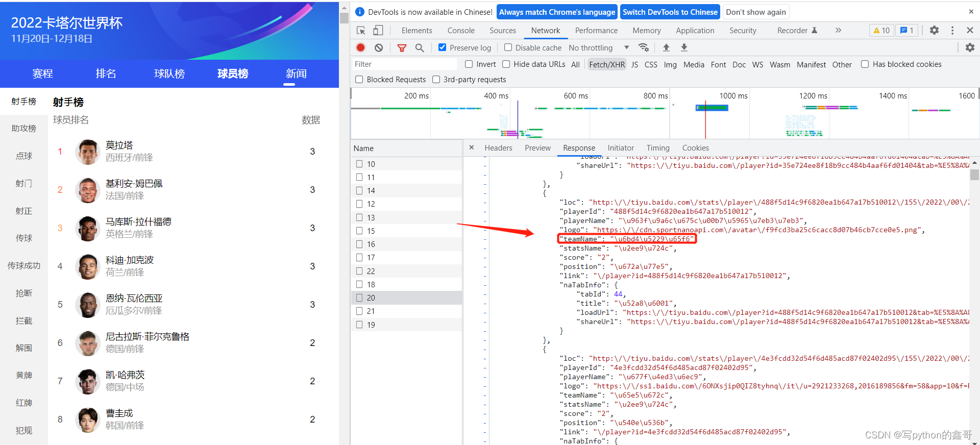
Task: Open DevTools customize three-dot menu
Action: coord(952,31)
